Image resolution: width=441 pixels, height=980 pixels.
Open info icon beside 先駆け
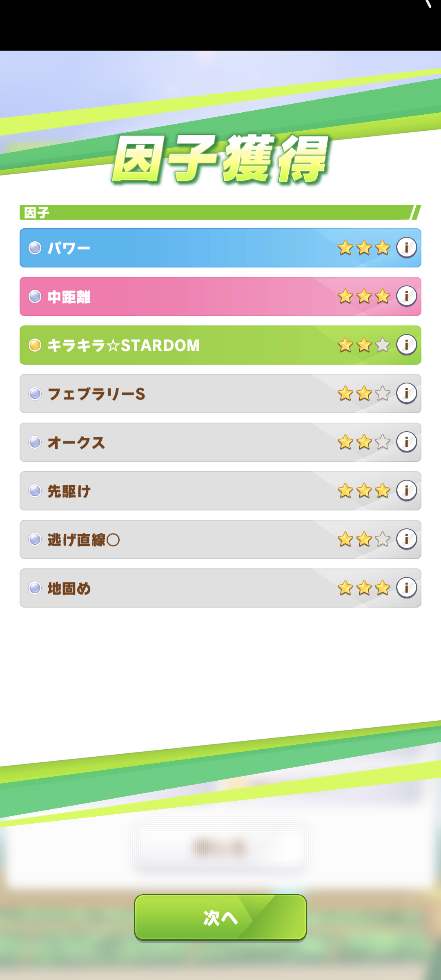click(406, 490)
